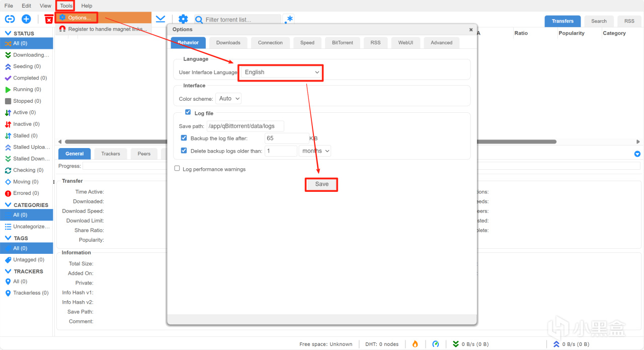Switch to Downloads options tab
Image resolution: width=644 pixels, height=350 pixels.
[228, 43]
